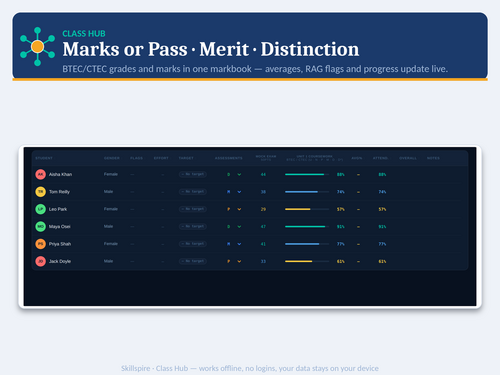Click the No target pill for Maya Osei
This screenshot has width=500, height=375.
click(x=193, y=226)
